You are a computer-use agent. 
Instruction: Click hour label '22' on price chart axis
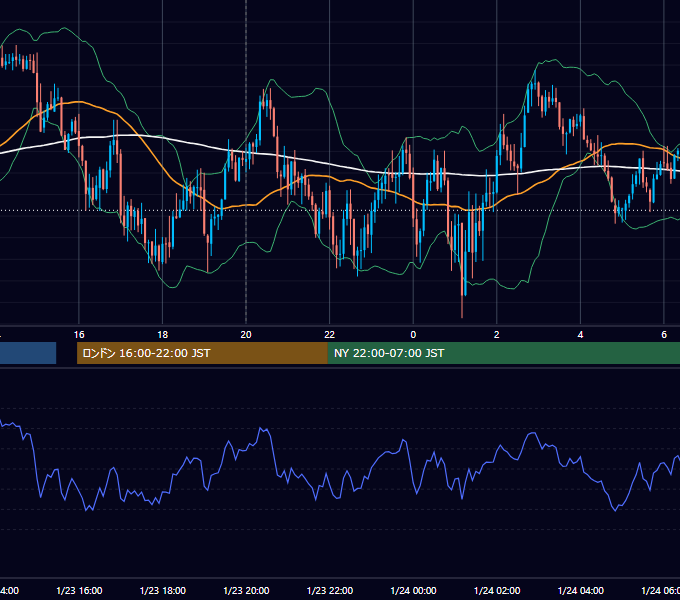330,335
